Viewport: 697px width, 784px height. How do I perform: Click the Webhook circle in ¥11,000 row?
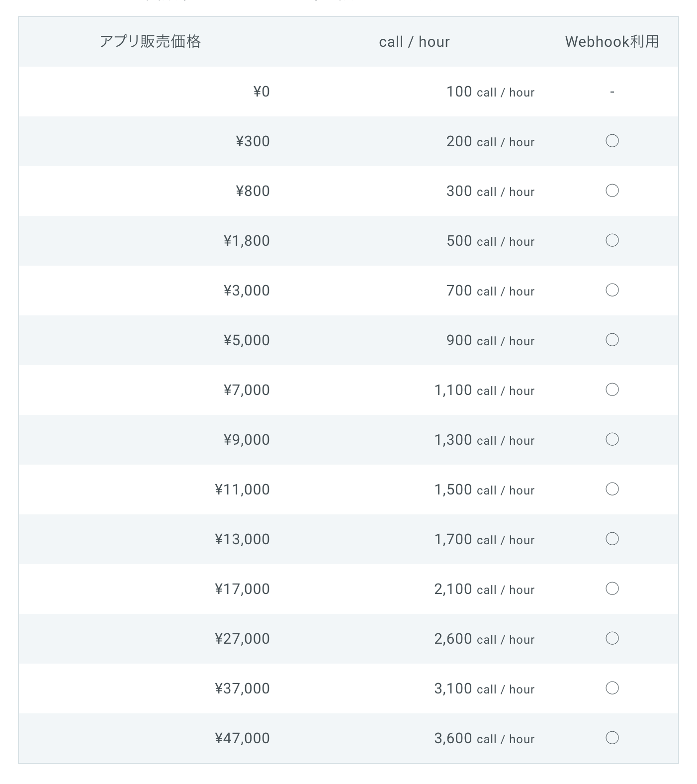612,489
